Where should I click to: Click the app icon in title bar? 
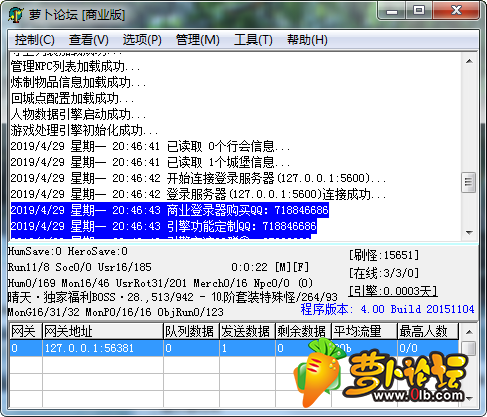pyautogui.click(x=16, y=15)
